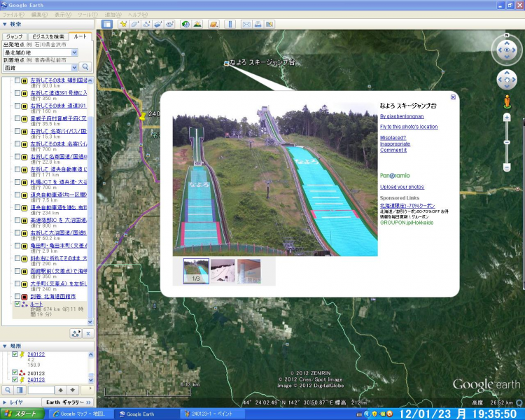Check the 札幌JCT route step checkbox
The height and width of the screenshot is (420, 525).
tap(17, 182)
